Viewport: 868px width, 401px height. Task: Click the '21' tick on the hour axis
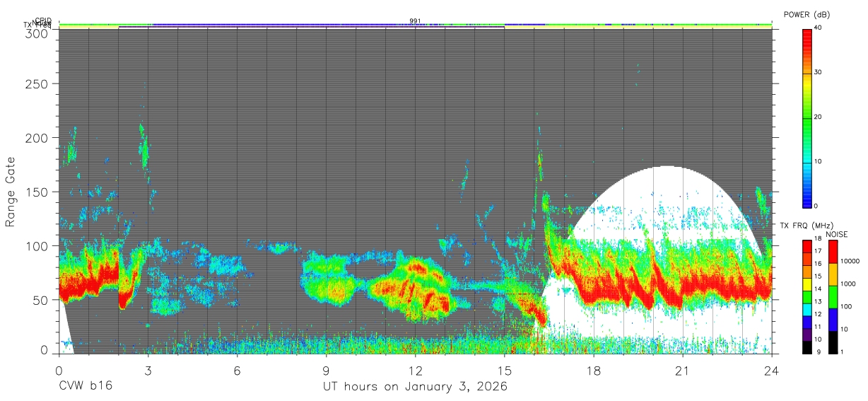pyautogui.click(x=682, y=370)
